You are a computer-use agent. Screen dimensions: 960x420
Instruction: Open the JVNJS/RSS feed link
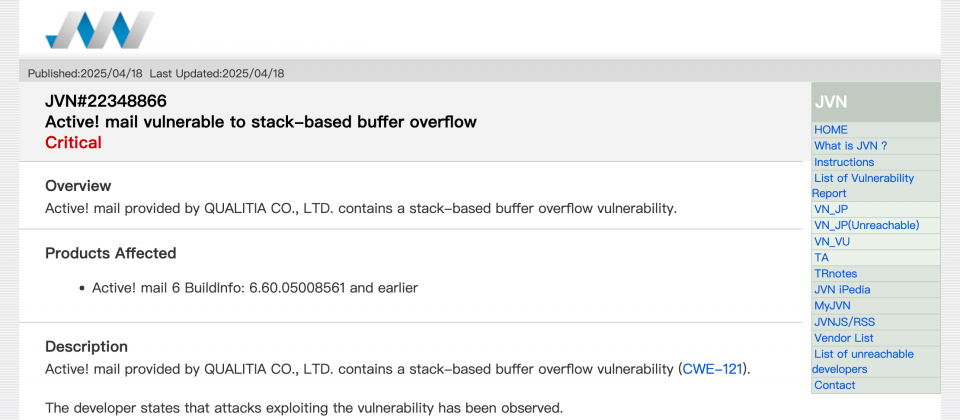[840, 321]
